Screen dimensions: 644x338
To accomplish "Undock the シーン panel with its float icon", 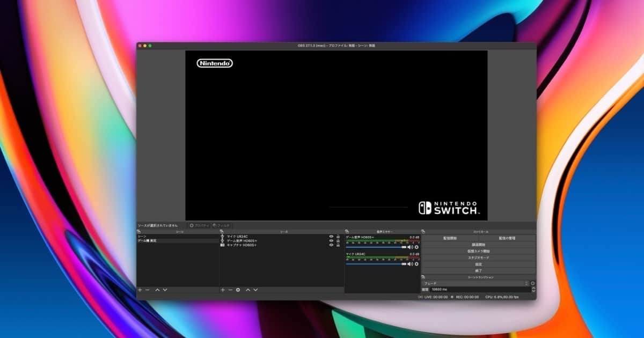I will [138, 232].
